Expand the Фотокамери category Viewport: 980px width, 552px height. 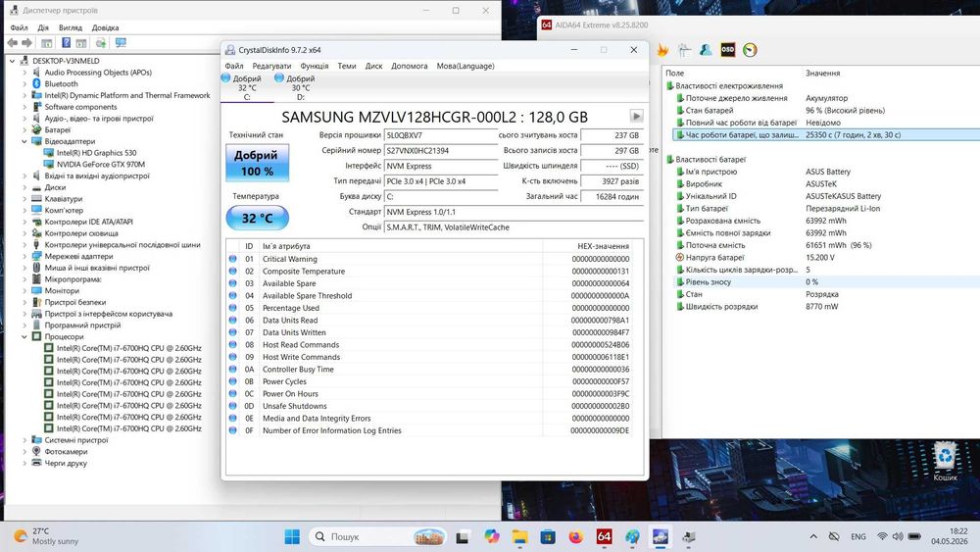point(24,451)
